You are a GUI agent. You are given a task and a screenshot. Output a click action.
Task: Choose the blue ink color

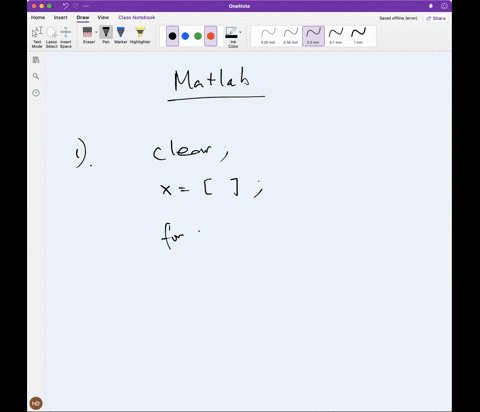click(x=185, y=36)
